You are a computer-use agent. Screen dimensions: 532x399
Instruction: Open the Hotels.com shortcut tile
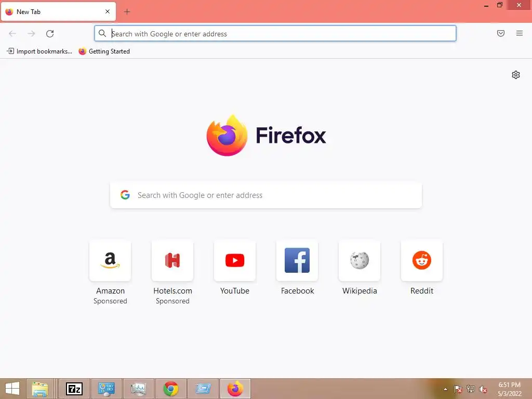coord(172,261)
